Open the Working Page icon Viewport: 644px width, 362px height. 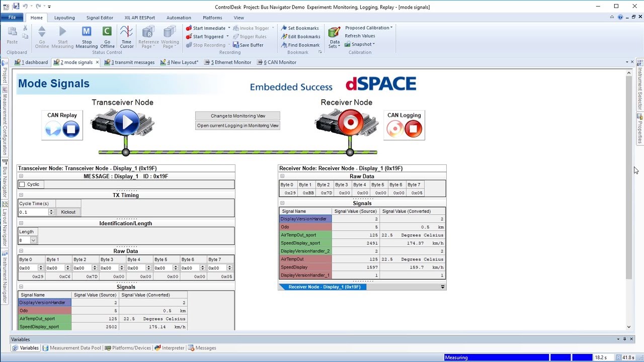170,37
